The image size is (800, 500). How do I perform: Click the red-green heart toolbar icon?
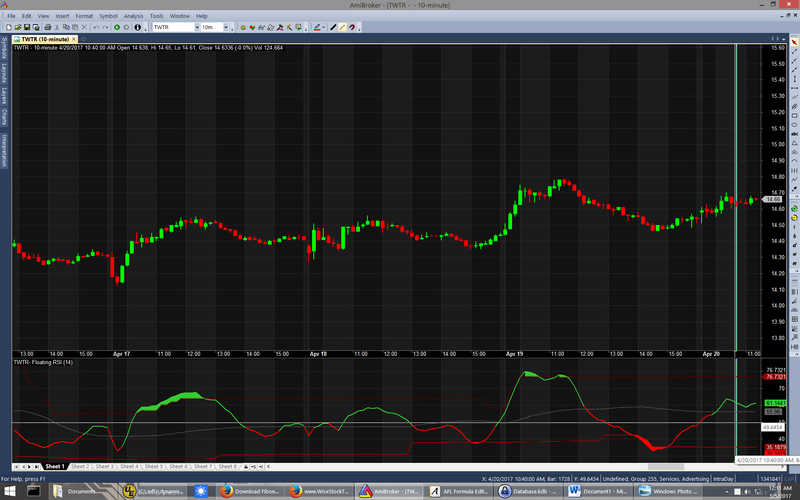[252, 27]
